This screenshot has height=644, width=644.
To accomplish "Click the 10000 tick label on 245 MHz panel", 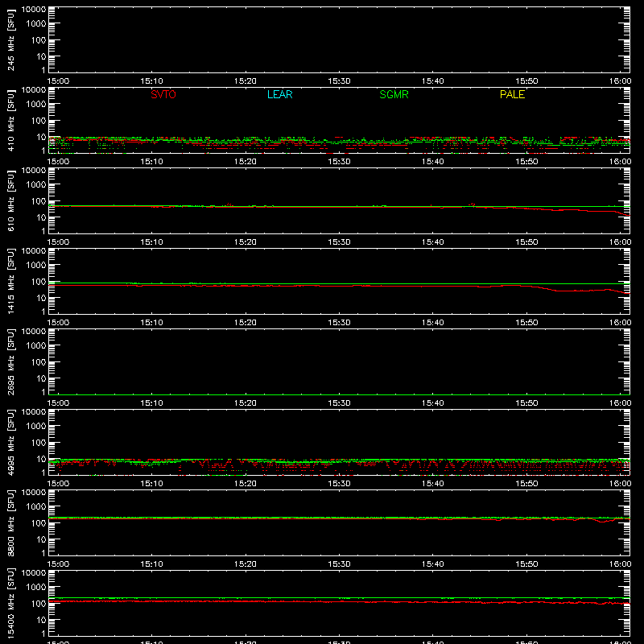I will point(34,10).
